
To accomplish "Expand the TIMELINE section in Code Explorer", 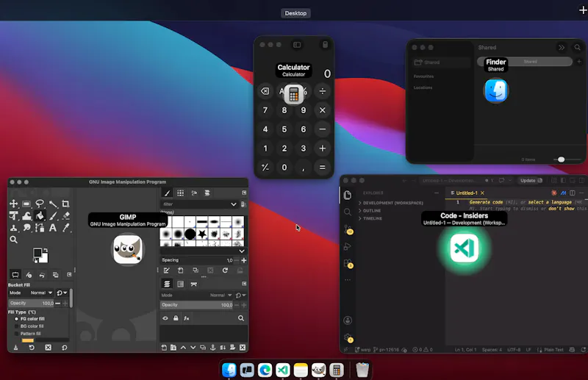I will click(370, 218).
